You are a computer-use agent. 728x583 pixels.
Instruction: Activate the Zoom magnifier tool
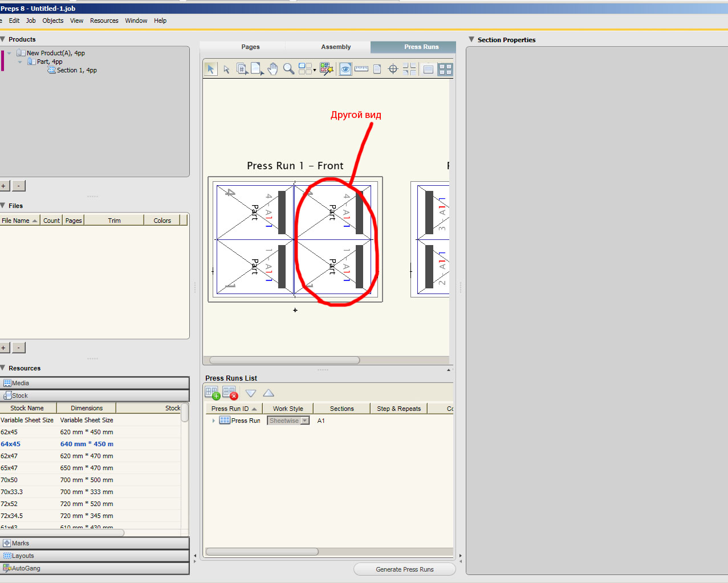[289, 69]
